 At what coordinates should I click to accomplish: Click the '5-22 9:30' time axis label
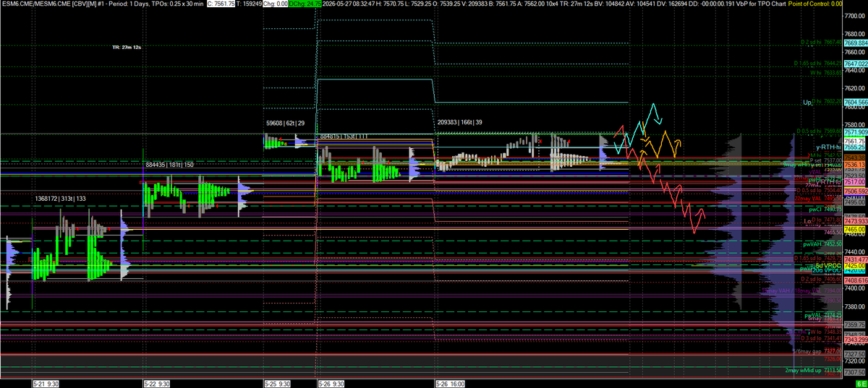[157, 384]
